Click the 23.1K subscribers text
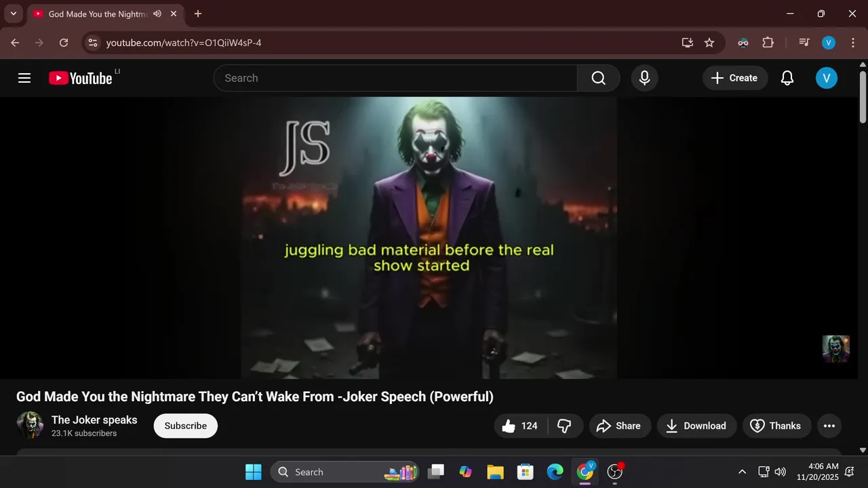 point(84,433)
